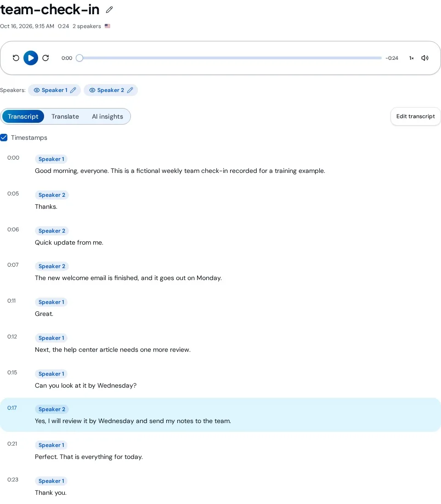
Task: Click Speaker 2 tag above welcome email line
Action: coord(52,266)
